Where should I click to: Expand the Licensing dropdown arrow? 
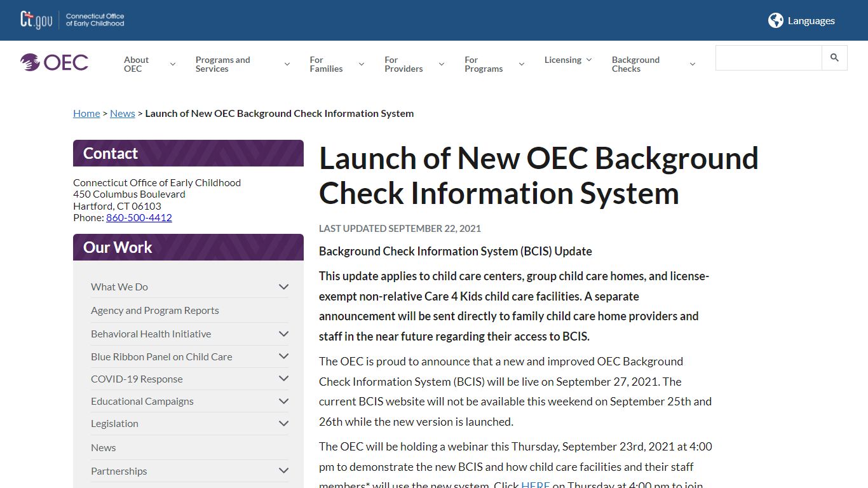pyautogui.click(x=588, y=60)
